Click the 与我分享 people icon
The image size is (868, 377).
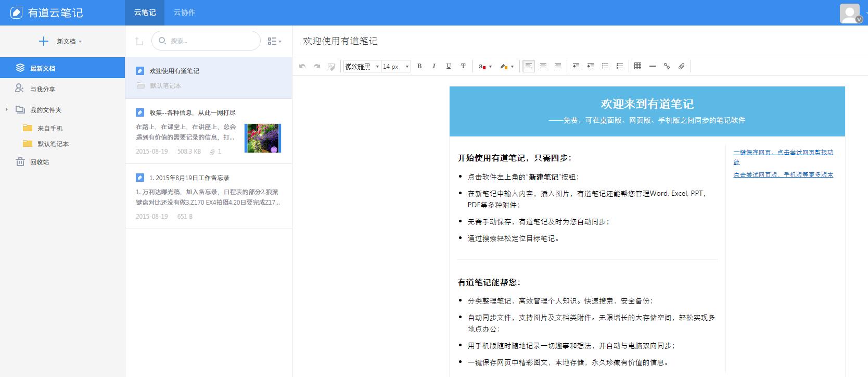pyautogui.click(x=19, y=89)
